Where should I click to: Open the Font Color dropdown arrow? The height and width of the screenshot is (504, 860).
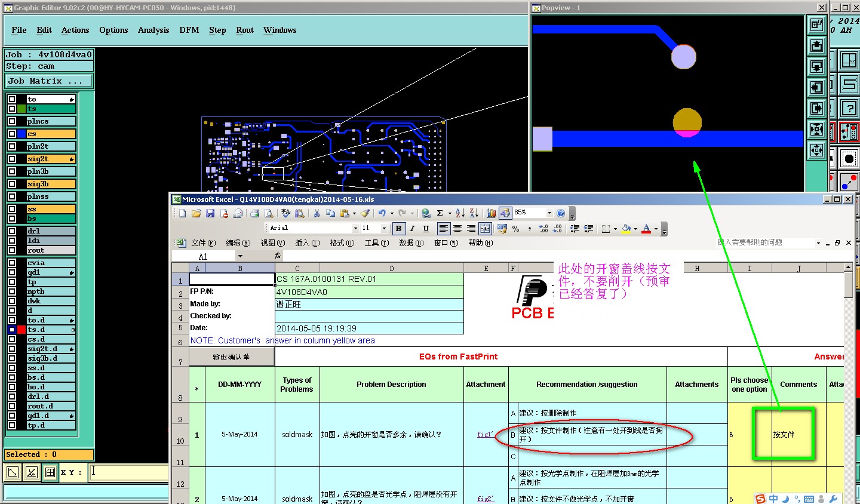pos(656,229)
